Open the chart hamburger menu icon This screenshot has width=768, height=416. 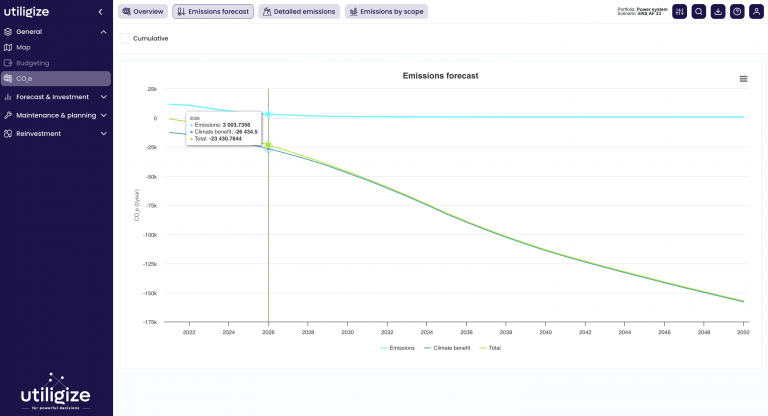(x=743, y=79)
